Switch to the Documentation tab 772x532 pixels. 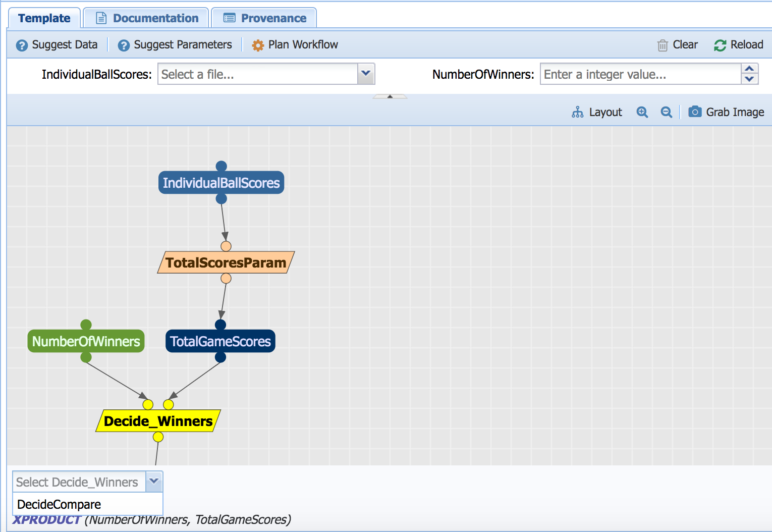tap(146, 18)
